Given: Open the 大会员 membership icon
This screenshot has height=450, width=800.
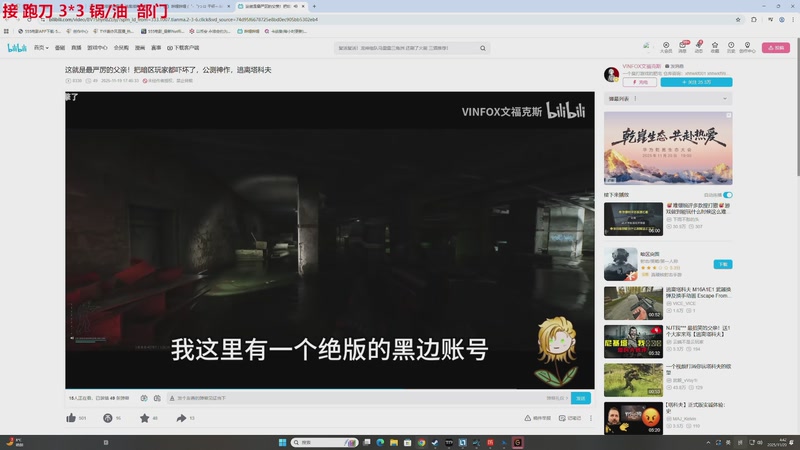Looking at the screenshot, I should click(x=666, y=47).
